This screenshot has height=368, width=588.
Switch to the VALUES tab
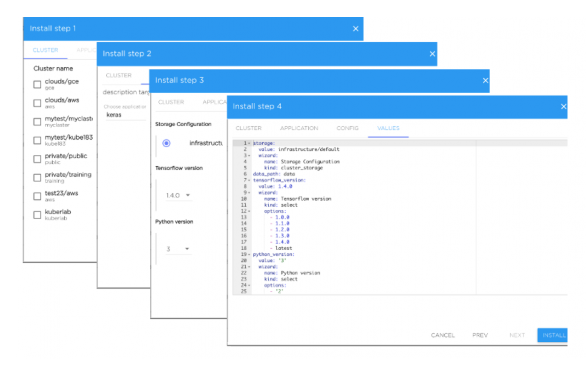click(388, 128)
